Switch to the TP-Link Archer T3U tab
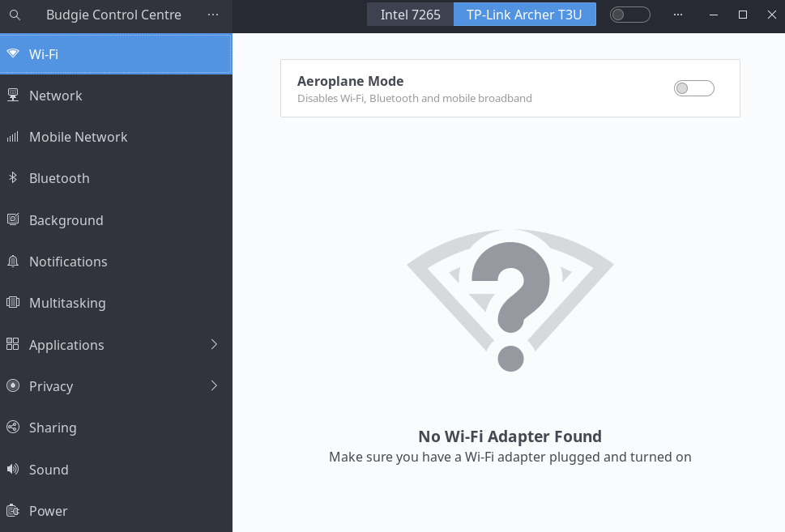The image size is (785, 532). click(524, 15)
